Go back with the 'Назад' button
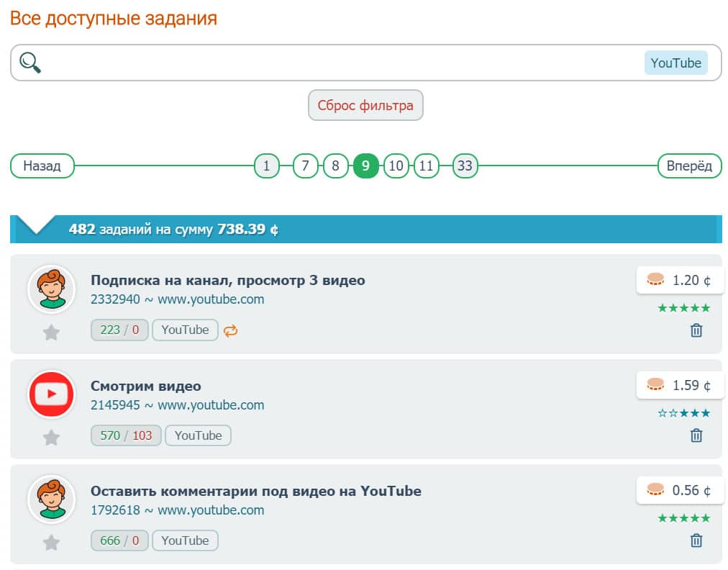The height and width of the screenshot is (570, 728). tap(42, 166)
